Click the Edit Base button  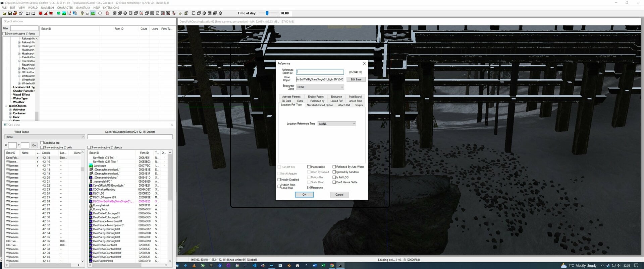(x=356, y=79)
